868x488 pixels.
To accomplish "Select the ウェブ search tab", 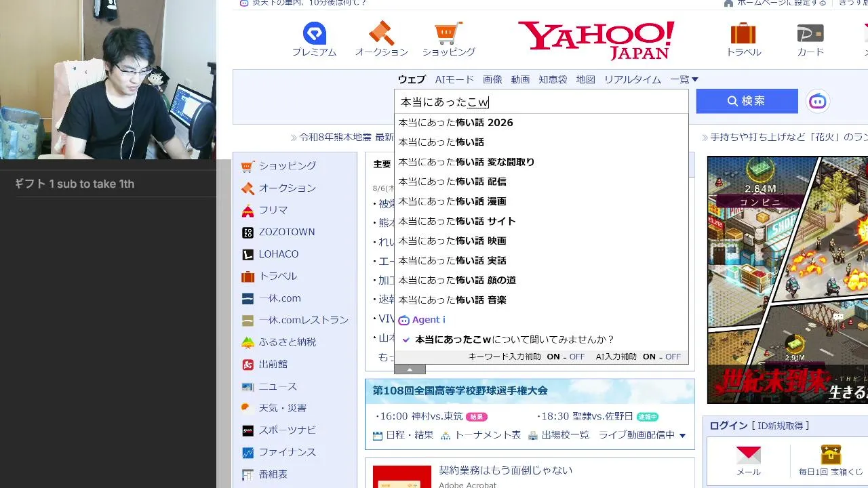I will (x=412, y=80).
